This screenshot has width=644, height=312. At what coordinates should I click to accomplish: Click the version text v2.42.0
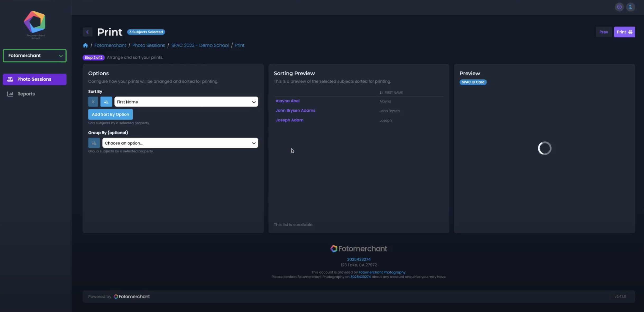pos(620,297)
